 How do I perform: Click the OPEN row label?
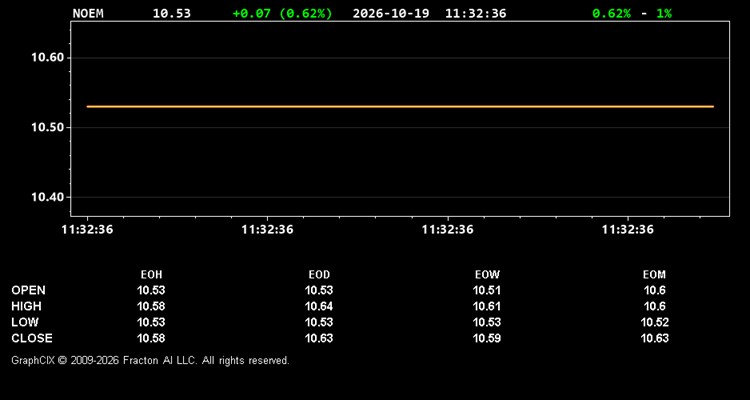tap(28, 290)
